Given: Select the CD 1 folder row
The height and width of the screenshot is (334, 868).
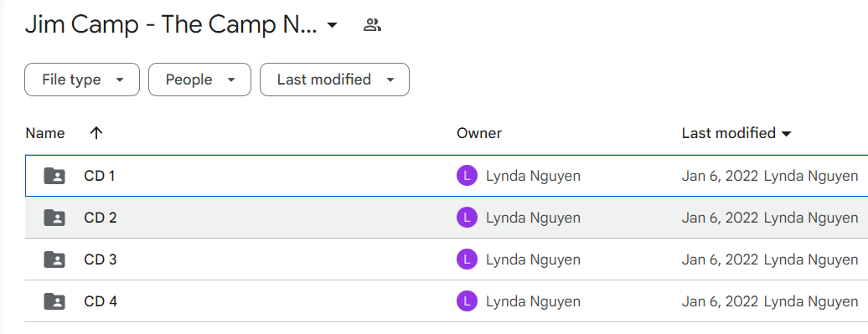Looking at the screenshot, I should pos(447,176).
